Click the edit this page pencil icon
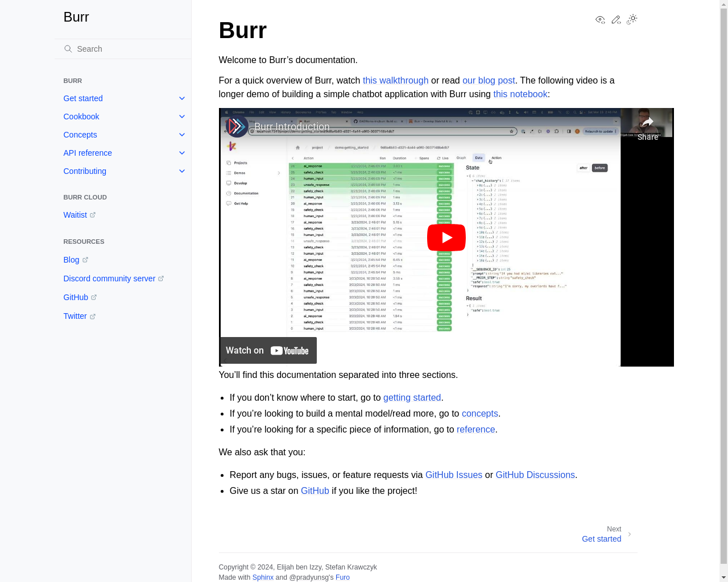The image size is (728, 582). coord(616,20)
